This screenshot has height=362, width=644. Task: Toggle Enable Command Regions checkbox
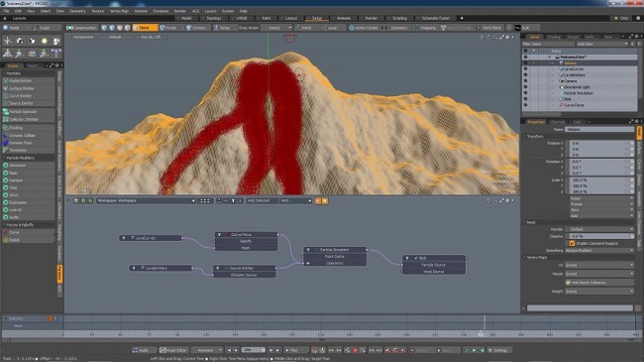click(x=572, y=243)
